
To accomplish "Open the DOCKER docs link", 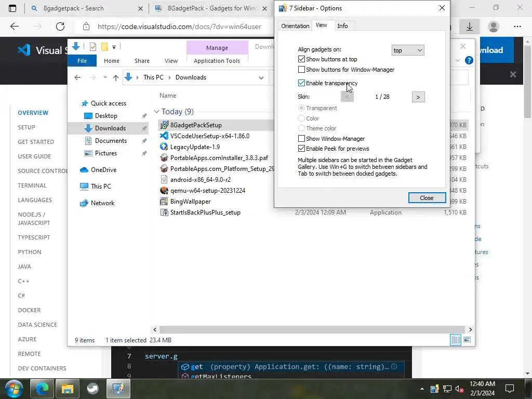I will [29, 310].
